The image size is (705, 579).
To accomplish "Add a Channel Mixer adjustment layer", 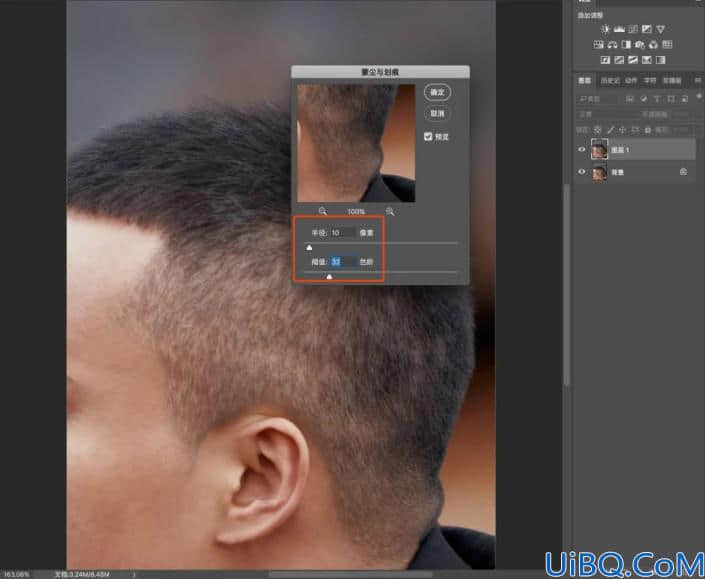I will (653, 45).
